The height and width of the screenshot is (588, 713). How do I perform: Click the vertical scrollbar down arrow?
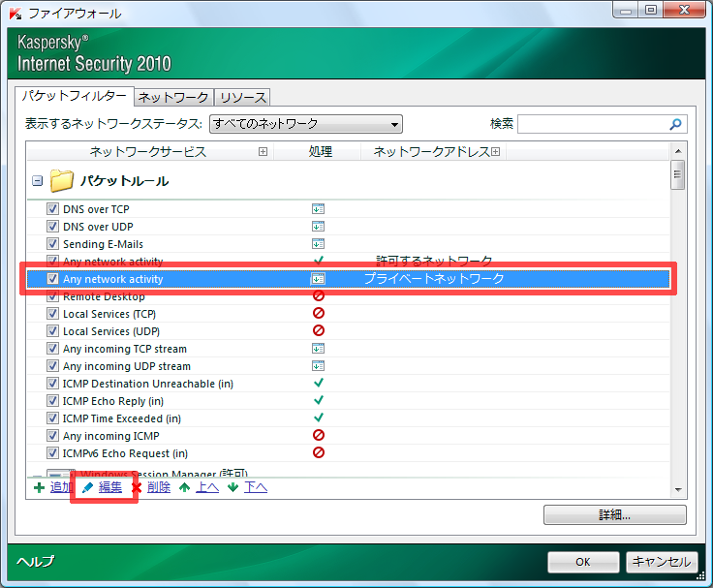click(678, 490)
